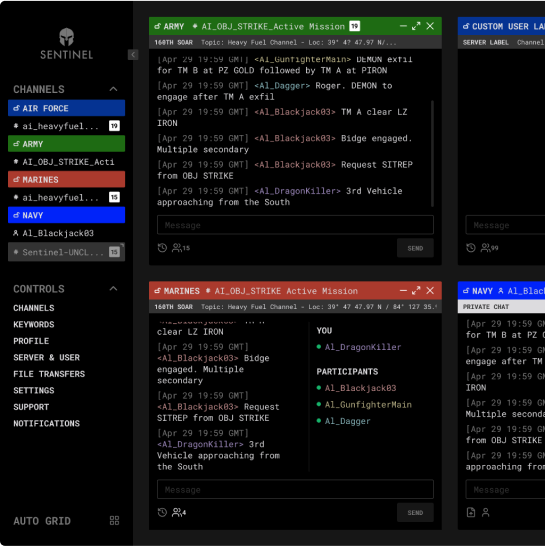This screenshot has width=545, height=546.
Task: Open the Sentinel-UNCL channel item
Action: 67,252
